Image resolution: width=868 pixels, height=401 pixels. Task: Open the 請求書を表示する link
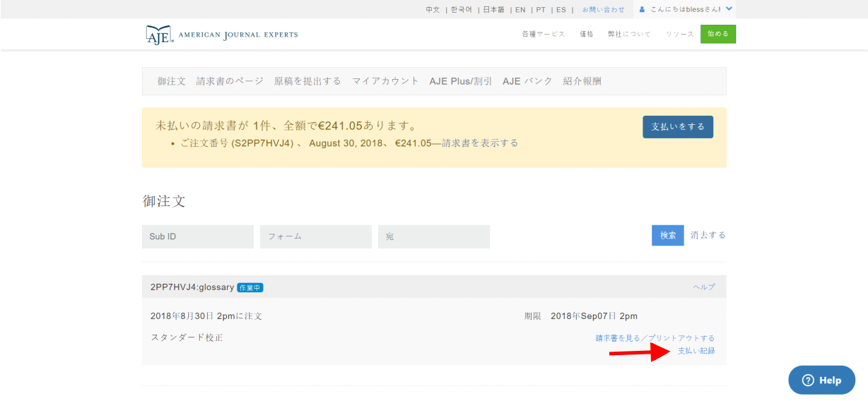click(x=480, y=143)
